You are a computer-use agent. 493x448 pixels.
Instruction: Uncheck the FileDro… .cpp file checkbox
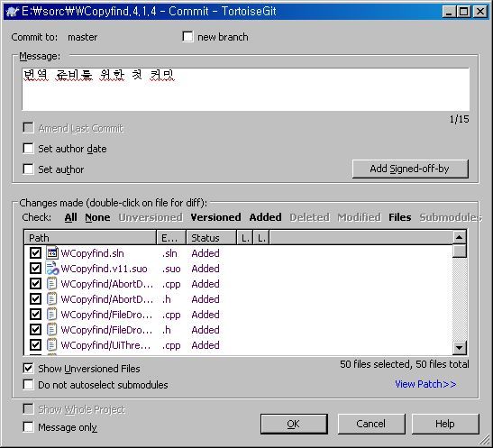click(35, 315)
